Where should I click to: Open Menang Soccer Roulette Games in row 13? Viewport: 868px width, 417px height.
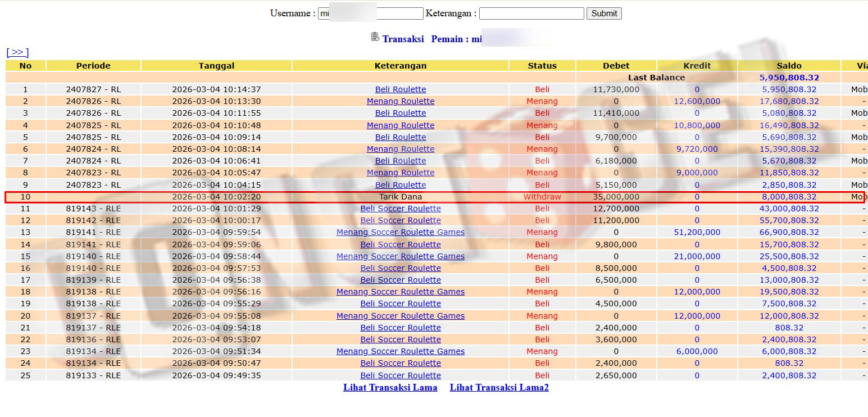(401, 232)
